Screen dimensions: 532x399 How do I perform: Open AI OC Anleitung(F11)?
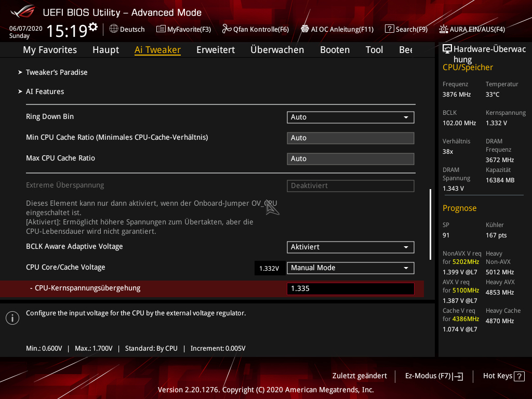pyautogui.click(x=337, y=29)
